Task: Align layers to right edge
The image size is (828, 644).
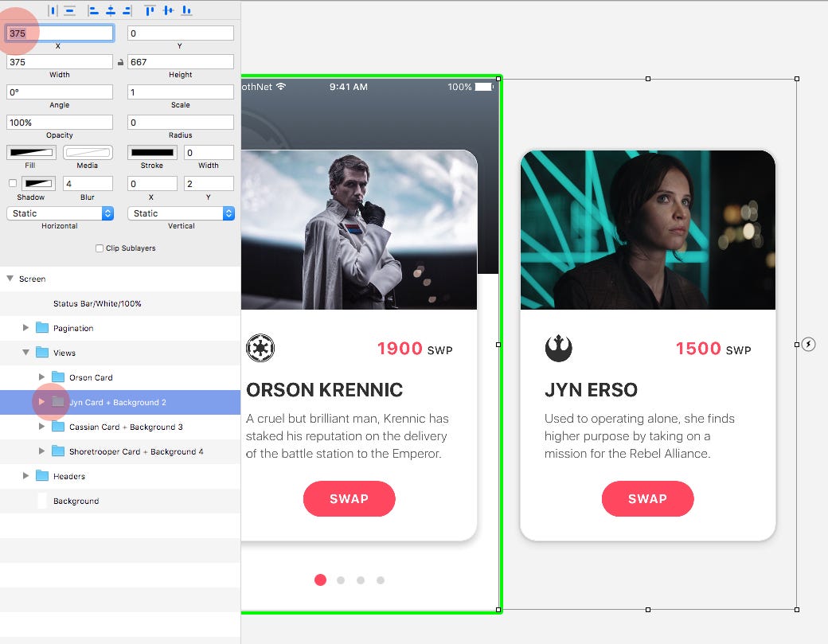Action: pyautogui.click(x=127, y=10)
